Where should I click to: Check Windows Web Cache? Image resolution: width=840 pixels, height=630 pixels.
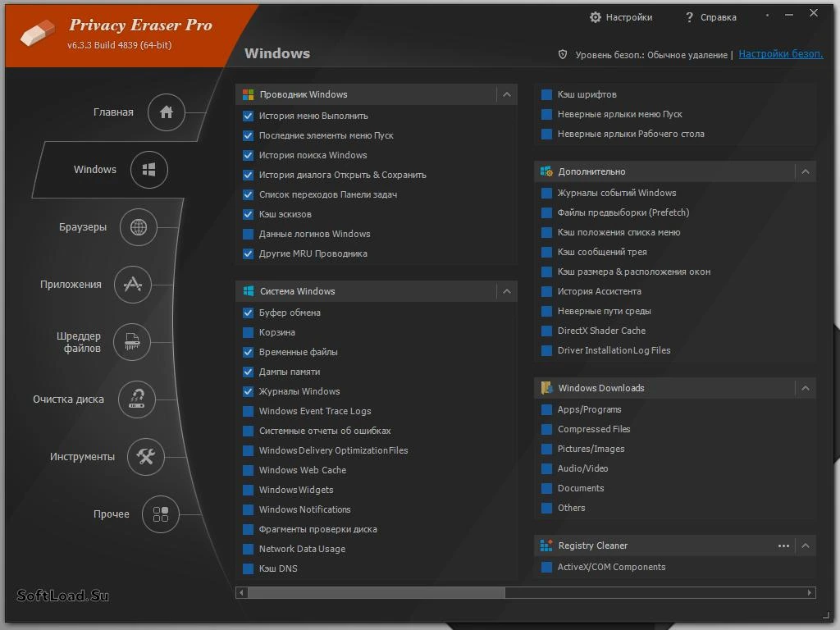click(x=248, y=470)
